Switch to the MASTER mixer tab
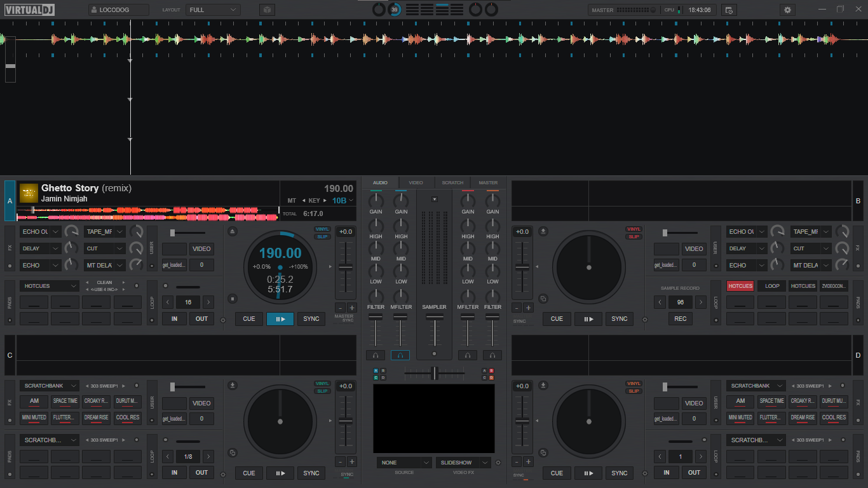Screen dimensions: 868x488 [489, 183]
